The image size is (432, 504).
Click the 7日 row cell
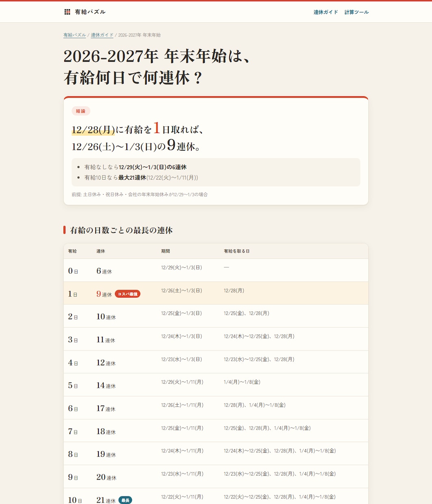(x=73, y=432)
